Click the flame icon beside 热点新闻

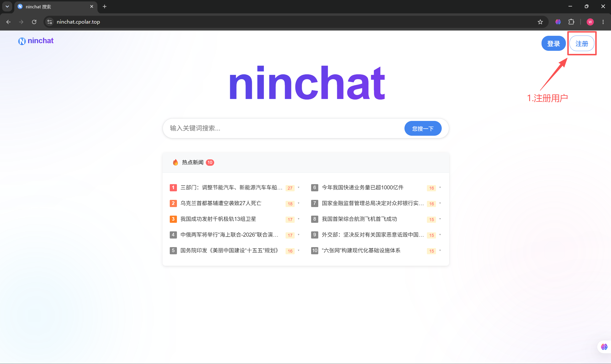[x=175, y=162]
